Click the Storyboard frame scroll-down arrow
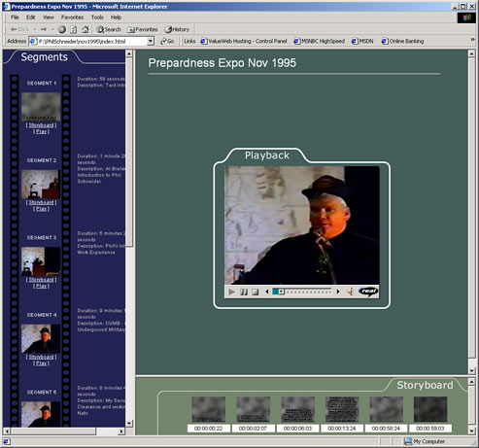 pyautogui.click(x=472, y=431)
